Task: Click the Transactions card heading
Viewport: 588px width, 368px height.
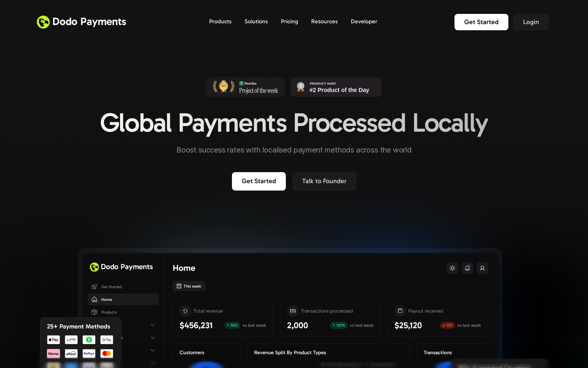Action: coord(438,352)
